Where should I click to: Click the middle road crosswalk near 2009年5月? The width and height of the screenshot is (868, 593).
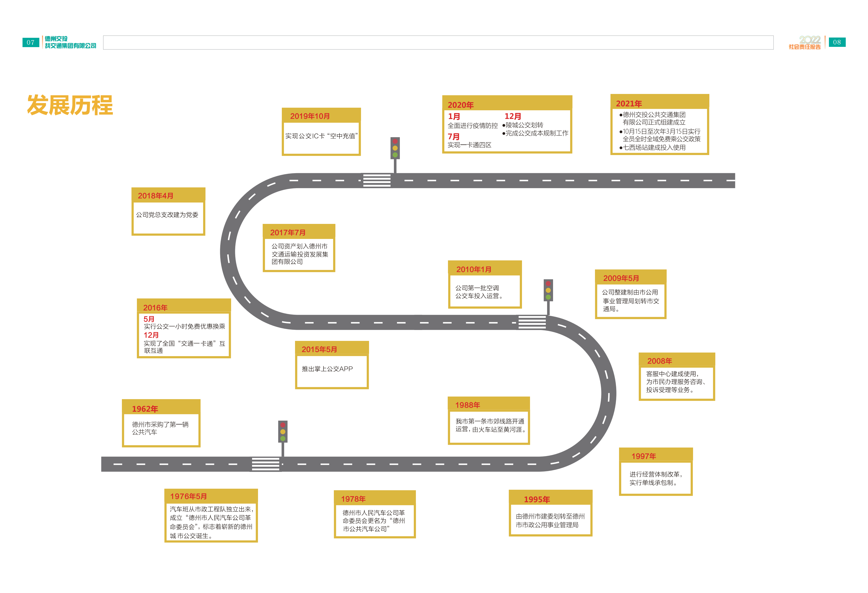click(532, 322)
